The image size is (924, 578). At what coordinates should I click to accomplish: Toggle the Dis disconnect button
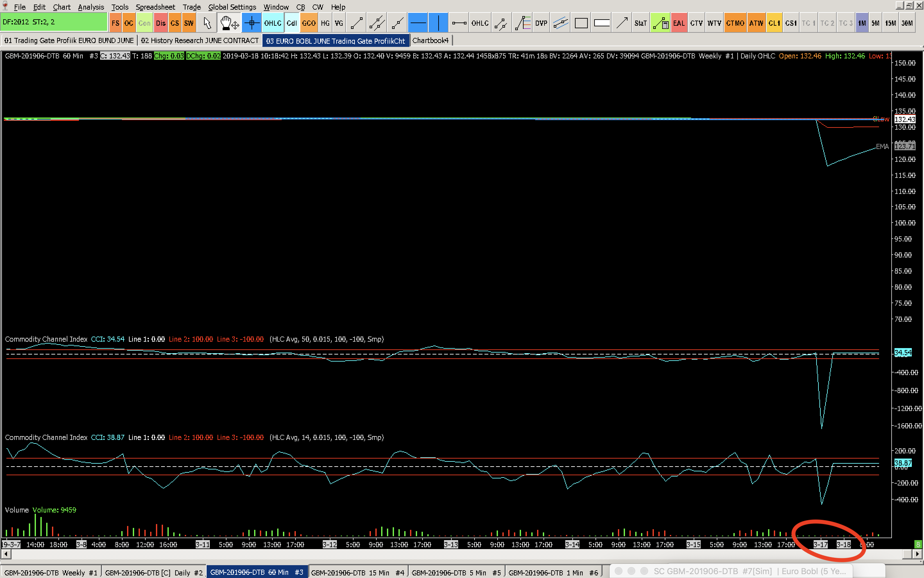161,23
